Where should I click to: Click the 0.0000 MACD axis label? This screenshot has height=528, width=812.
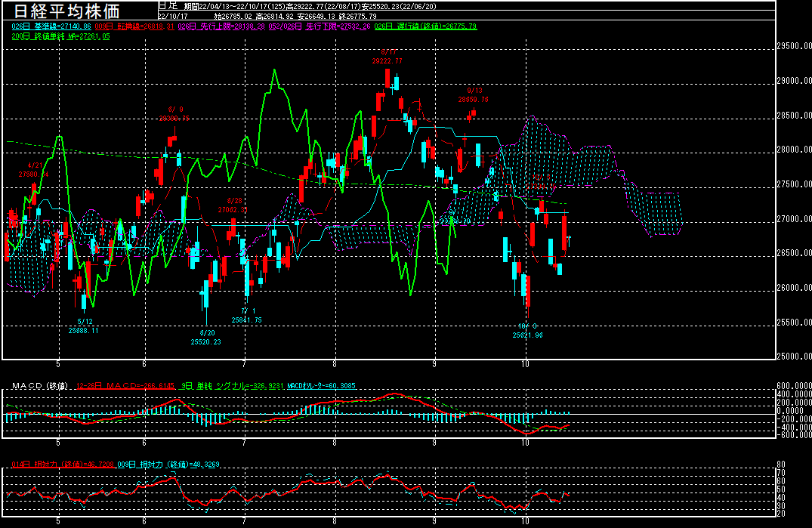[x=790, y=410]
